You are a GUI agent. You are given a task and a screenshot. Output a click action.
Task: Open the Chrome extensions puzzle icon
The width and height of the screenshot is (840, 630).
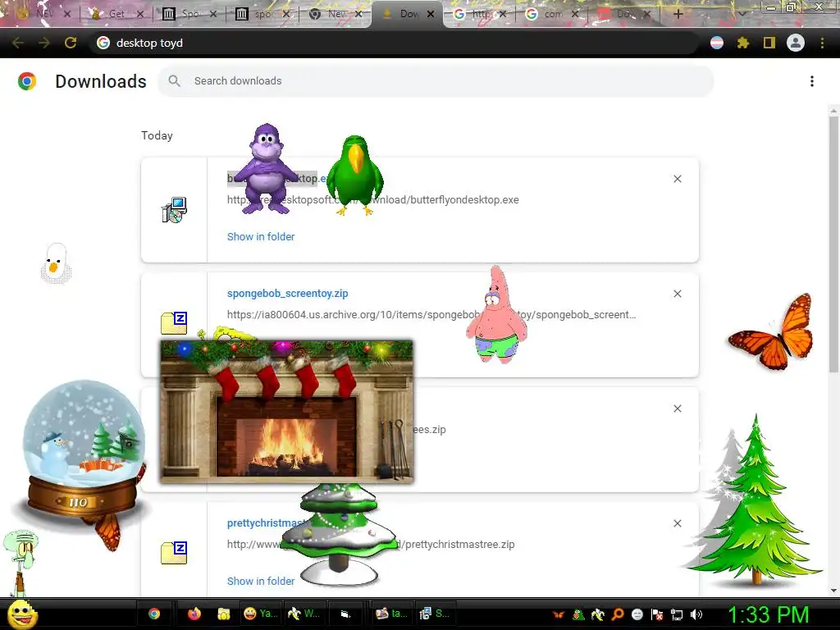[743, 43]
